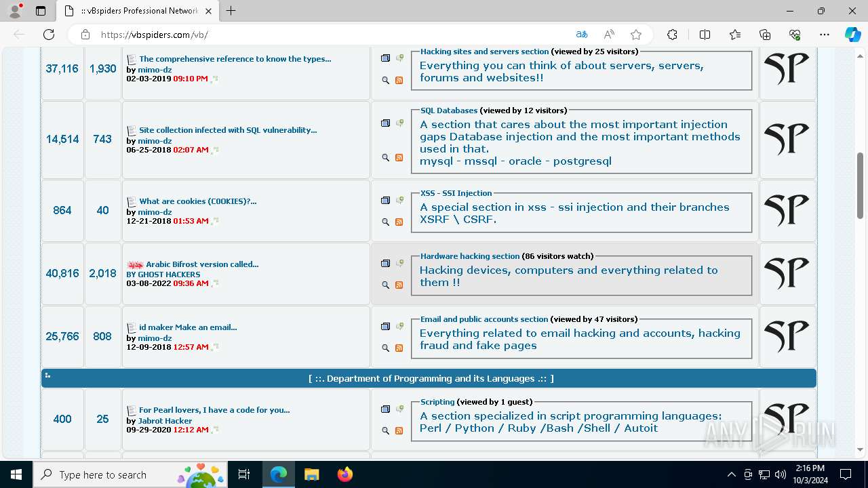Refresh the page in Edge
The image size is (868, 488).
point(49,35)
